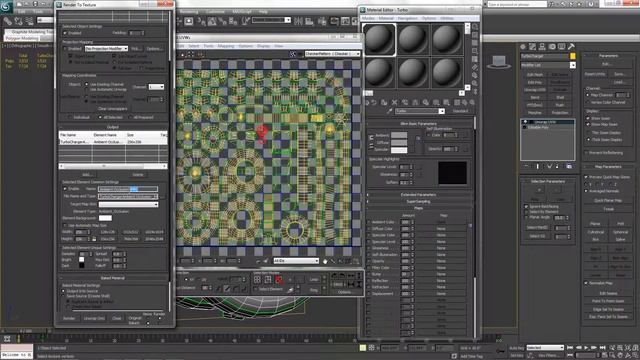Image resolution: width=640 pixels, height=360 pixels.
Task: Open the Display command panel tab
Action: coord(562,47)
